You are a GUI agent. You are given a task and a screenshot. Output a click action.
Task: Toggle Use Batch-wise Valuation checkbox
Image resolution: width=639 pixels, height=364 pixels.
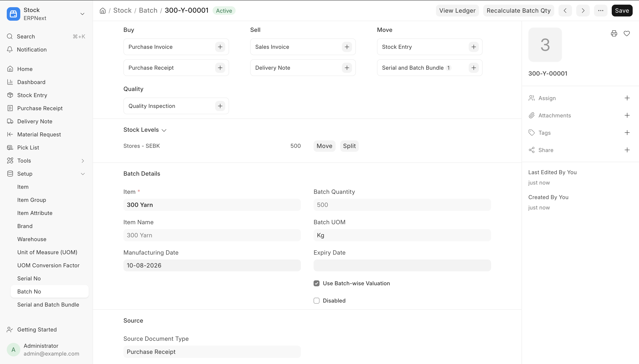coord(317,283)
